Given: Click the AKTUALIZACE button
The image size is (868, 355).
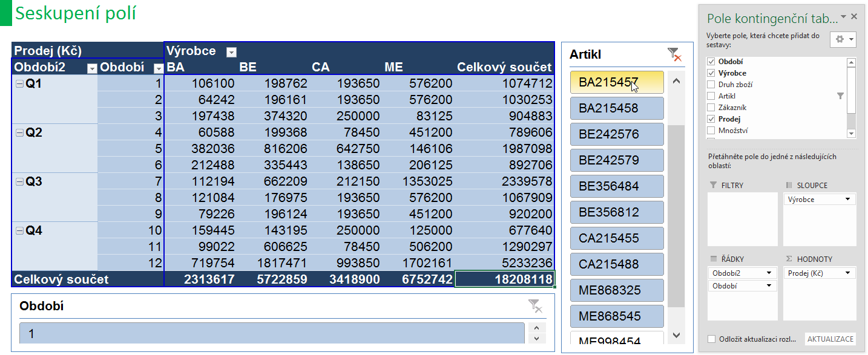Looking at the screenshot, I should point(830,339).
